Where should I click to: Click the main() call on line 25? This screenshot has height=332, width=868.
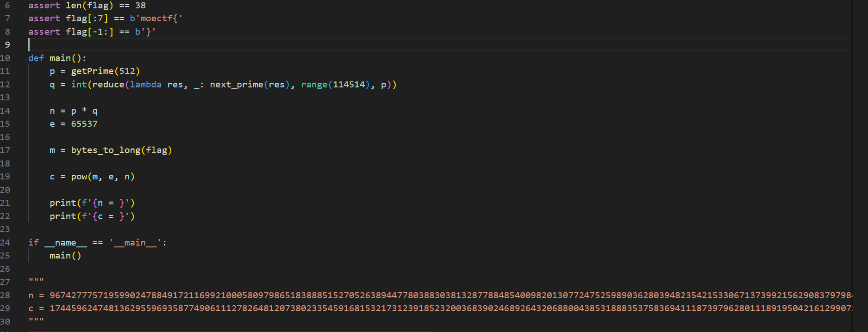(x=65, y=256)
